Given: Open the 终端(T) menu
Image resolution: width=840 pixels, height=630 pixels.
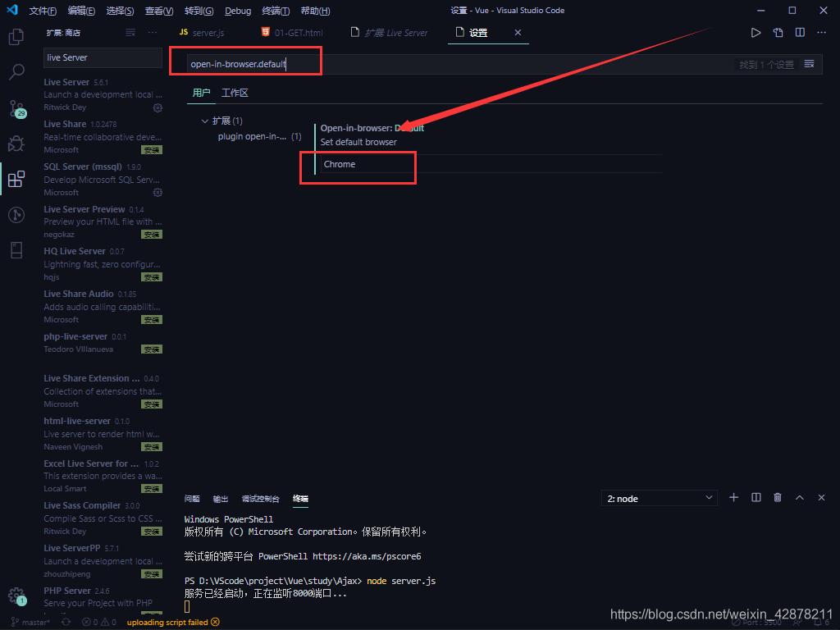Looking at the screenshot, I should [x=276, y=11].
